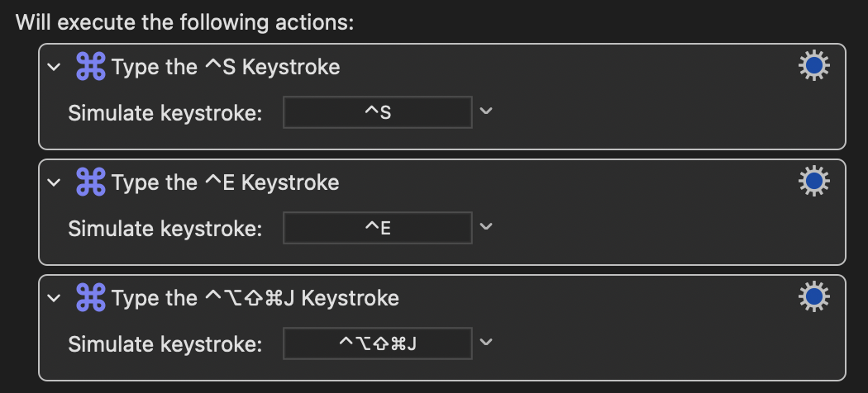
Task: Open gear menu for ^E Keystroke action
Action: click(x=813, y=182)
